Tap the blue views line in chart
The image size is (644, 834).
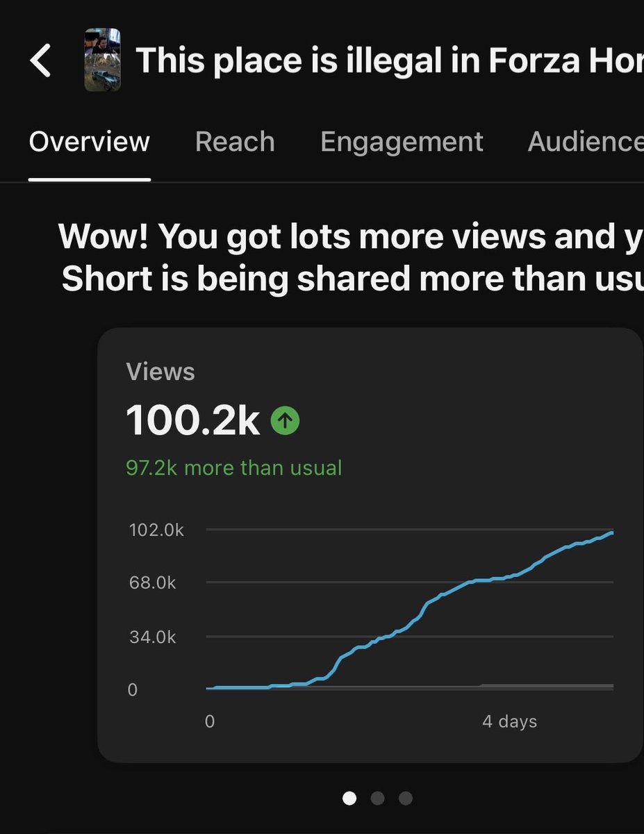410,612
